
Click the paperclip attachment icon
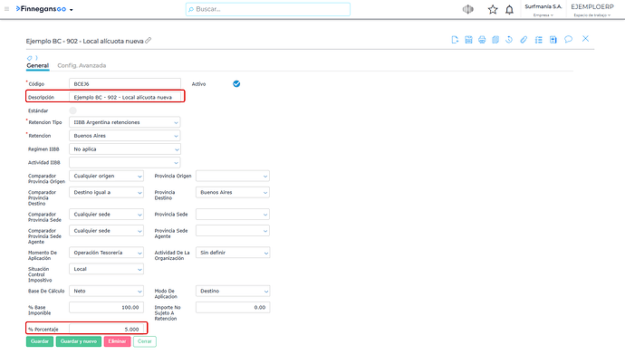[x=524, y=40]
